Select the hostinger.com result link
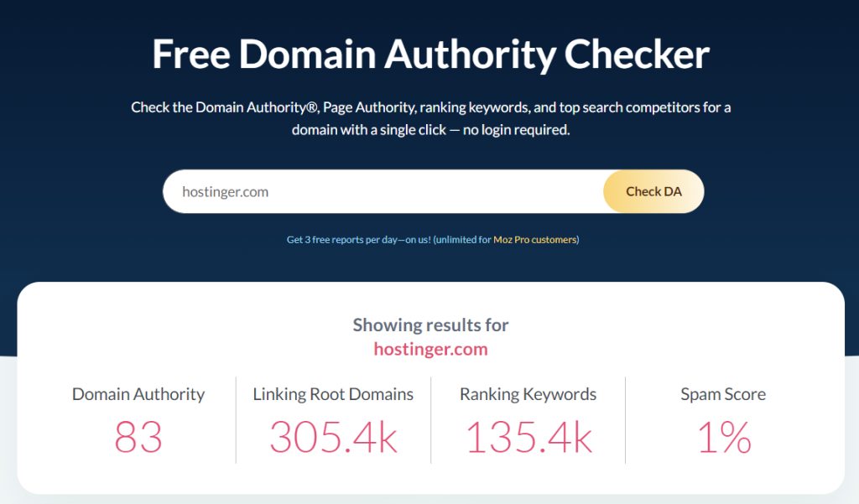This screenshot has height=504, width=859. pos(430,349)
